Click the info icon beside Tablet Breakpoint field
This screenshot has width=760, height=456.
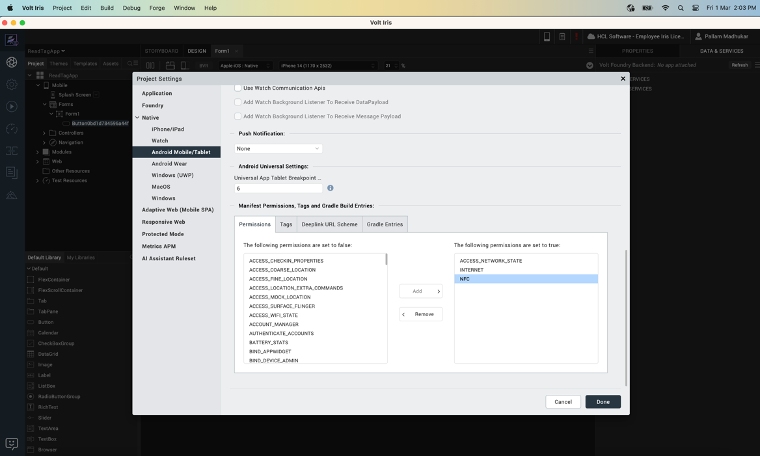tap(331, 187)
